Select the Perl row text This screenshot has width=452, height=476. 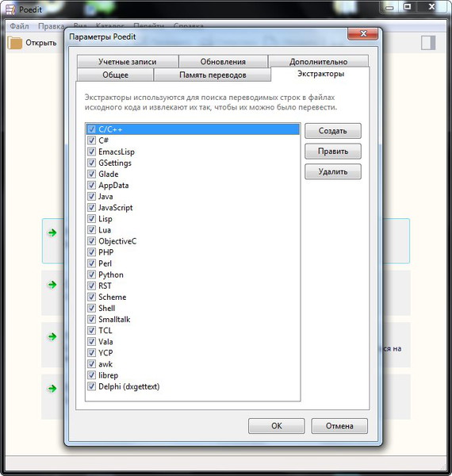105,263
